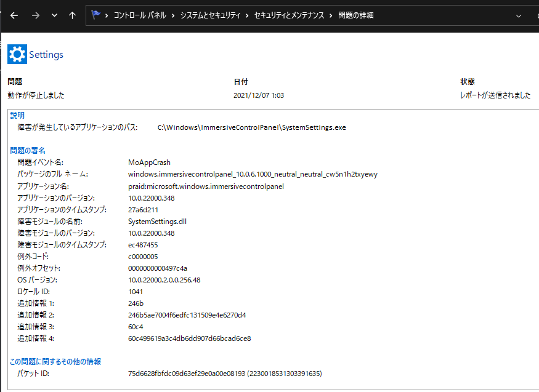Select exception code c0000005

[x=143, y=257]
